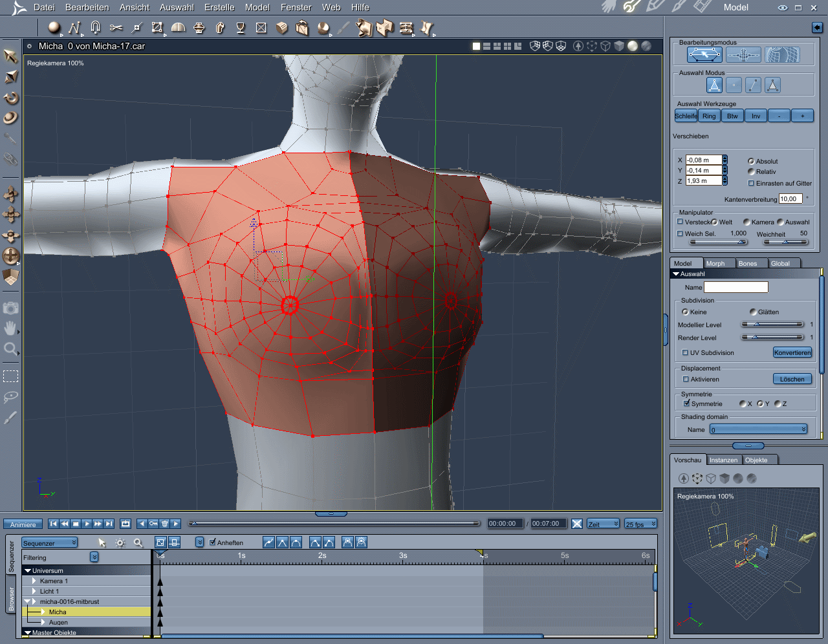Click the Name input field under Auswahl

point(735,287)
